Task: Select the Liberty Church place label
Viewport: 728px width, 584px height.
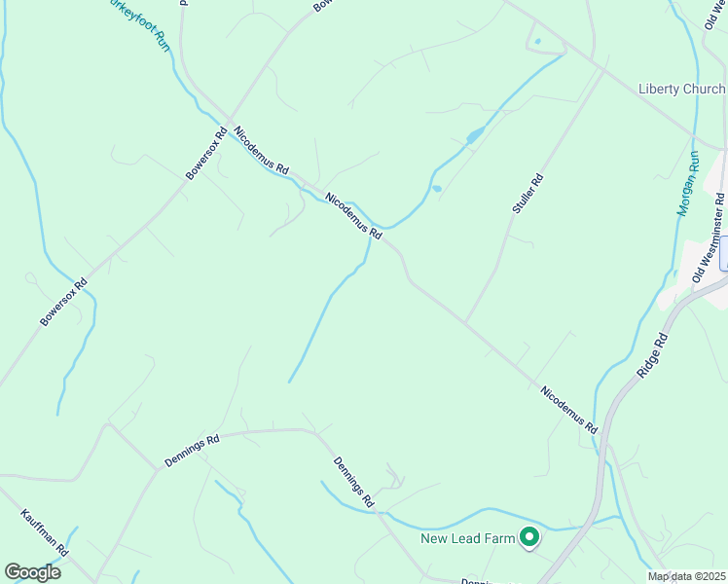Action: 681,89
